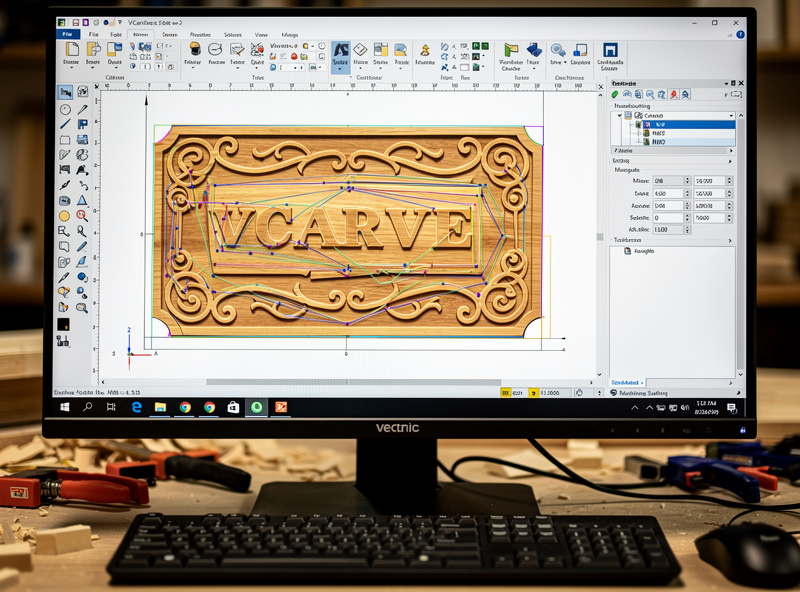Select the rectangle drawing tool

pyautogui.click(x=65, y=140)
